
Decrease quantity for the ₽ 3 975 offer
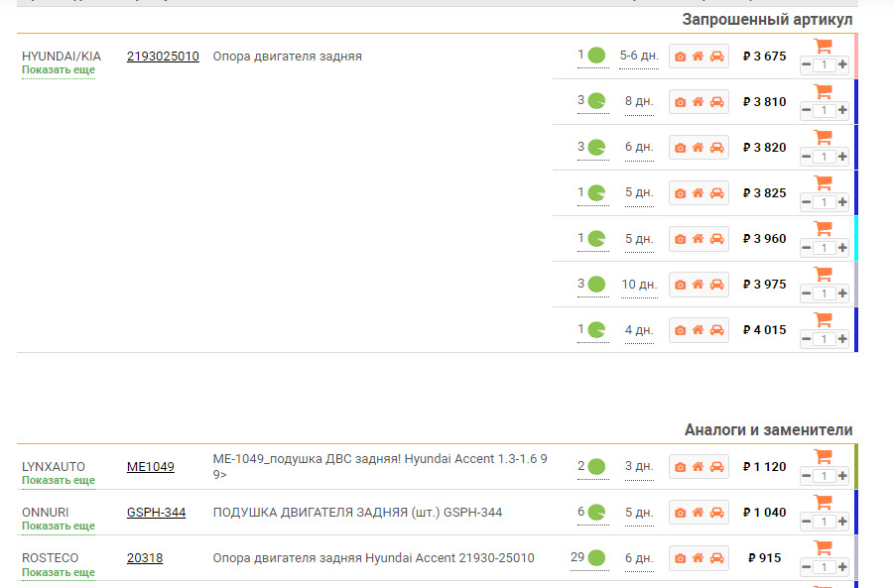click(x=806, y=294)
